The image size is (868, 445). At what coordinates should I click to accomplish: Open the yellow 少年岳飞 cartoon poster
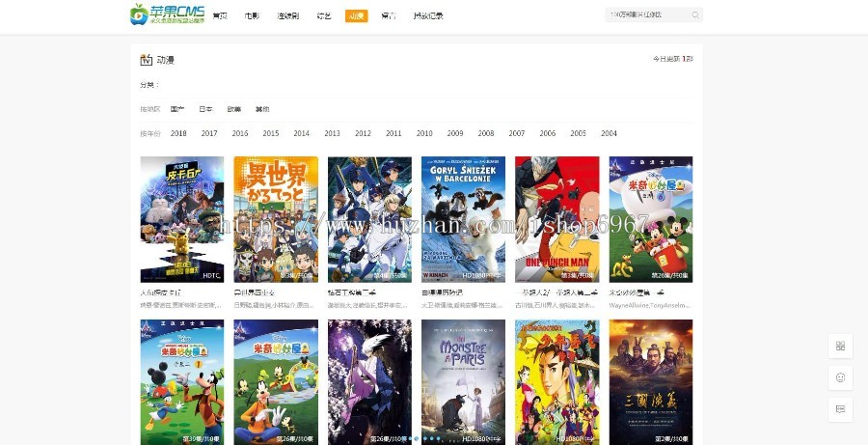click(x=556, y=382)
